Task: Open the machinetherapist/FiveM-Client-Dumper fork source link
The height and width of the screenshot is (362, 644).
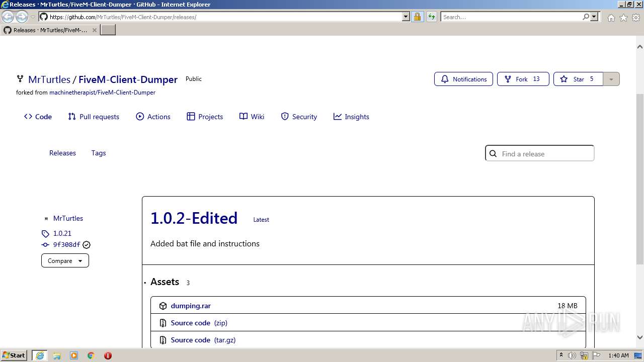Action: (102, 93)
